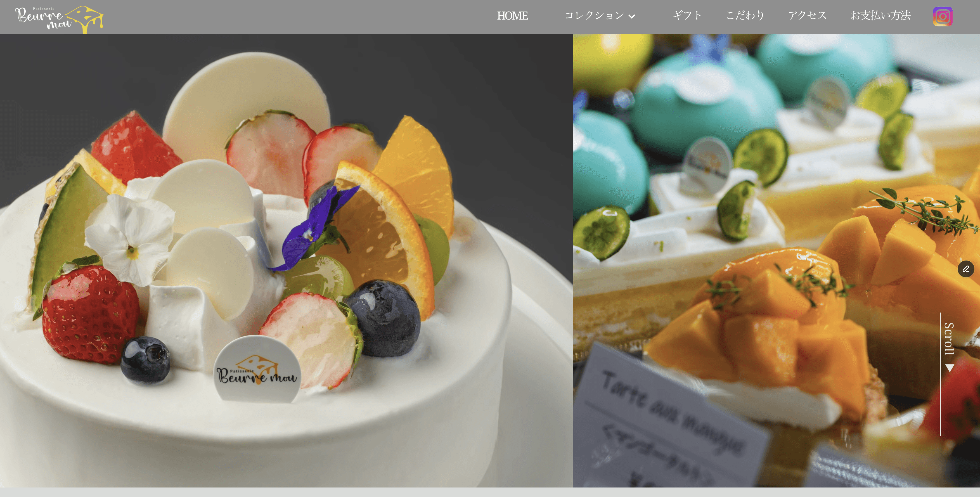Click the vertical Scroll text label
The width and height of the screenshot is (980, 497).
[949, 339]
